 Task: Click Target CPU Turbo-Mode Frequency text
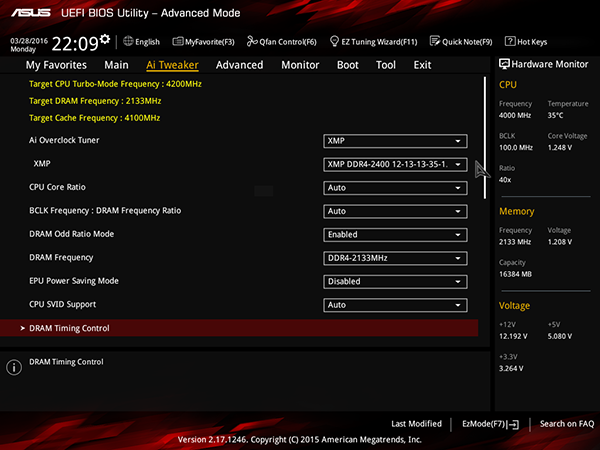pos(115,84)
